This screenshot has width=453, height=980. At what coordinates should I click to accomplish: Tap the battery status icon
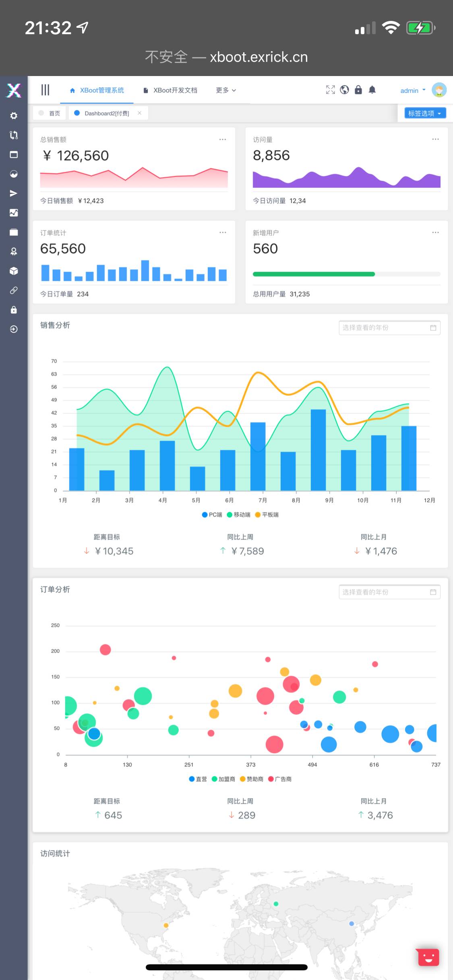[421, 28]
